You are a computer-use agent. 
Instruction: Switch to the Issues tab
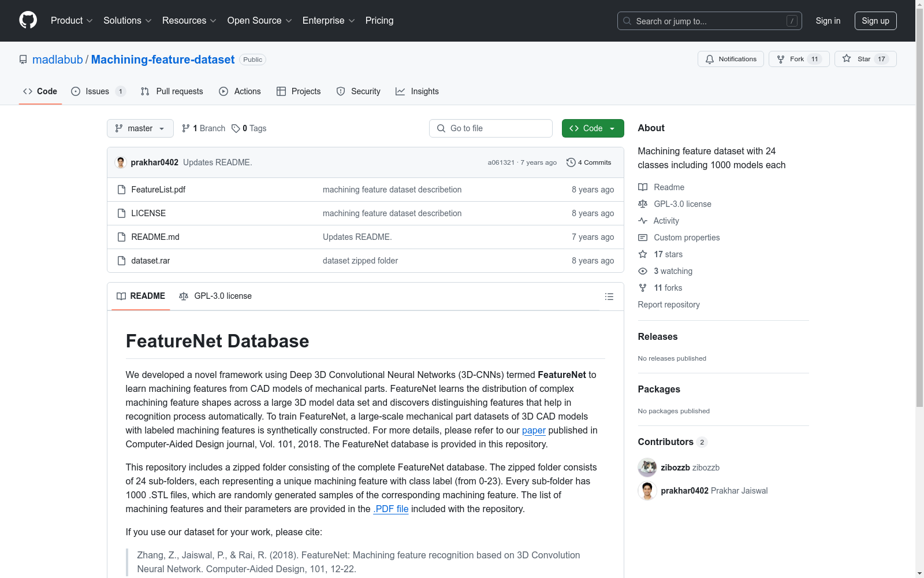[x=98, y=91]
